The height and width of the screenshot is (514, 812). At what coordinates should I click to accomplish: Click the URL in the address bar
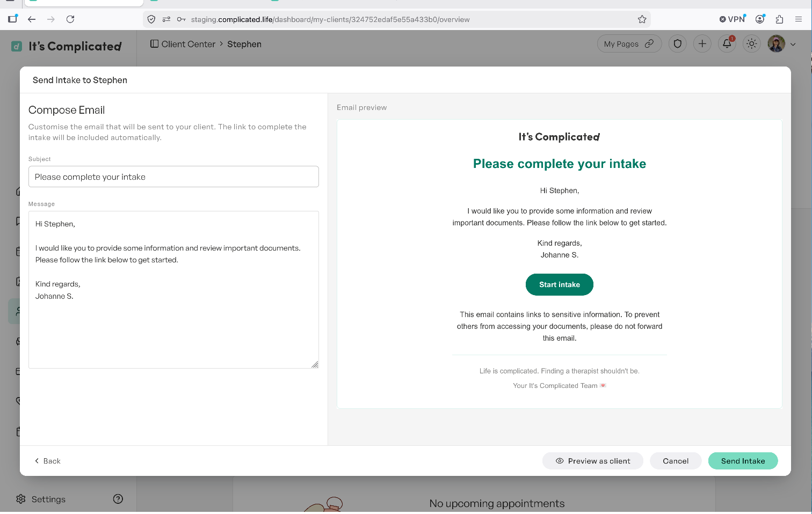(x=330, y=19)
